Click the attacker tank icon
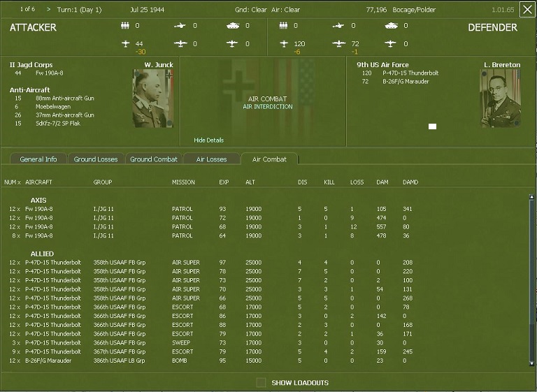This screenshot has width=537, height=392. click(233, 26)
